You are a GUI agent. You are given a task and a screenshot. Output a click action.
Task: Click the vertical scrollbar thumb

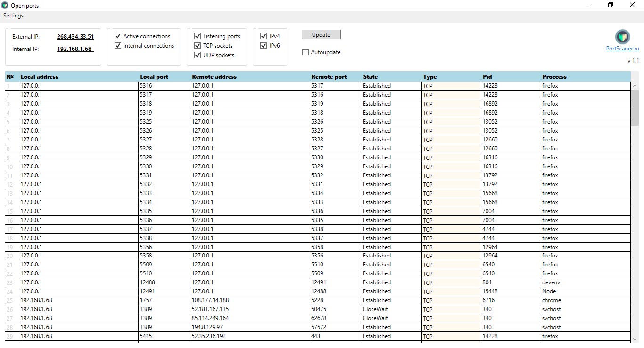point(635,108)
